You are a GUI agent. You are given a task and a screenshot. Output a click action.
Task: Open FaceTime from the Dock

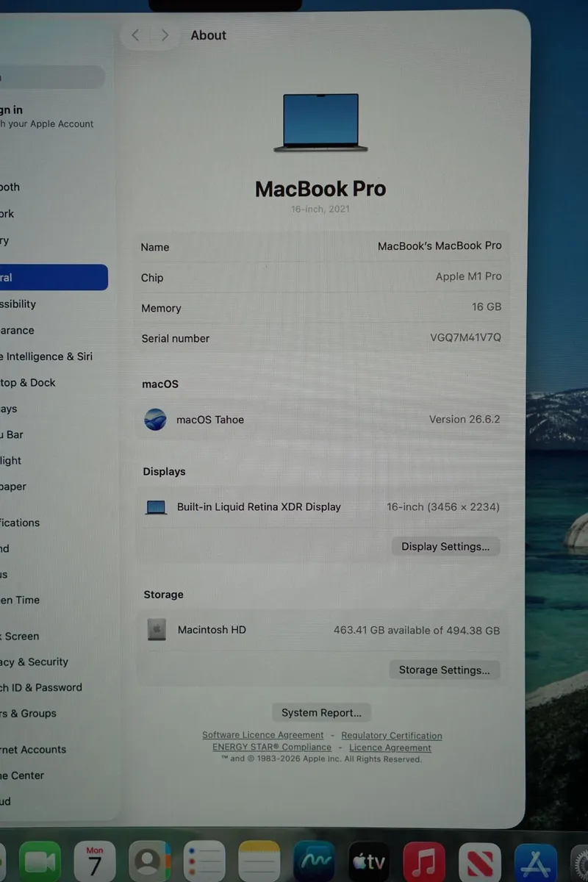click(40, 861)
